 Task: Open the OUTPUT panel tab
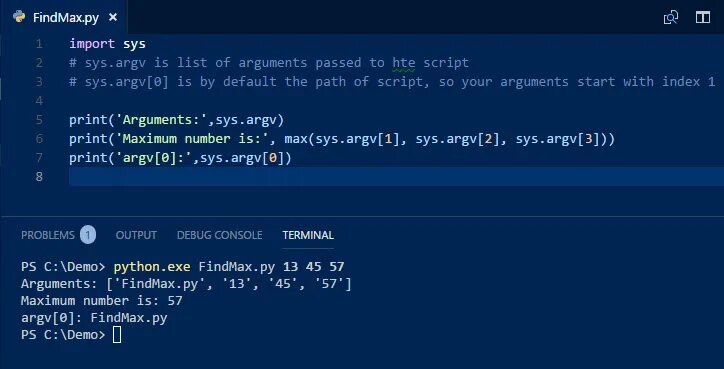(136, 235)
